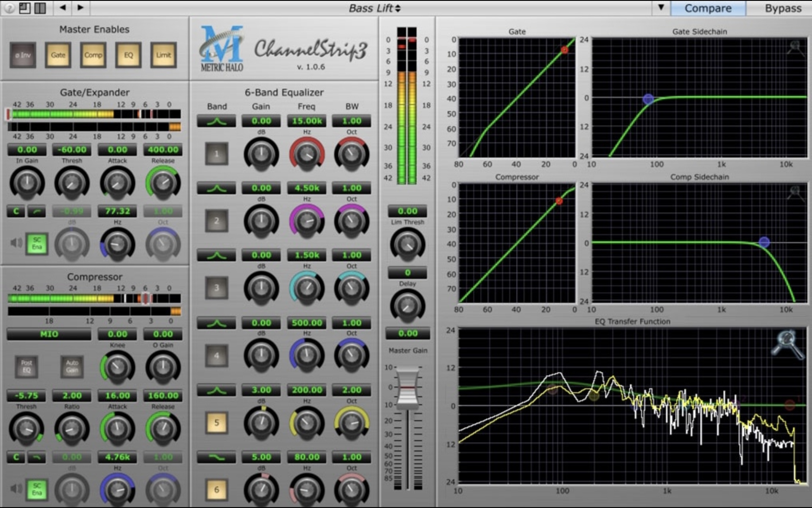Viewport: 812px width, 508px height.
Task: Click the help question mark icon
Action: coord(10,8)
